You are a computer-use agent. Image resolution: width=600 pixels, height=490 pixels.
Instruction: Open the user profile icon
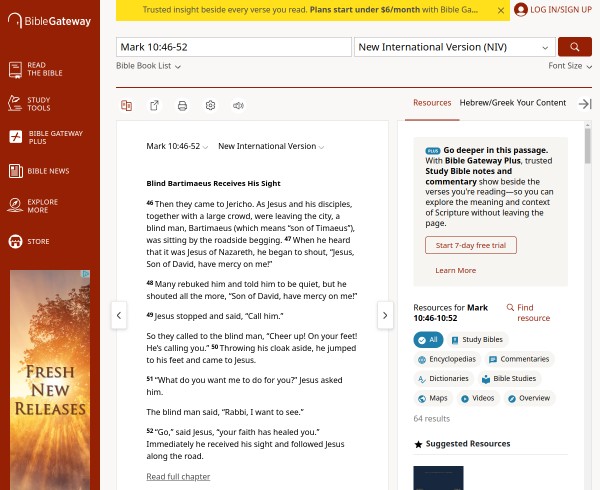[x=520, y=10]
